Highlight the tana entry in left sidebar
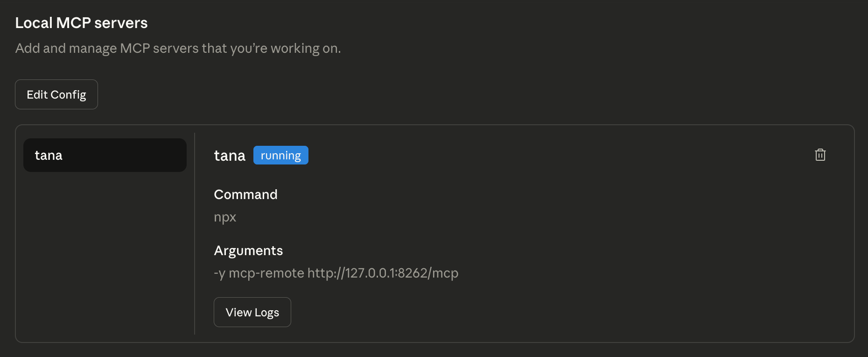Screen dimensions: 868x357 (x=105, y=155)
